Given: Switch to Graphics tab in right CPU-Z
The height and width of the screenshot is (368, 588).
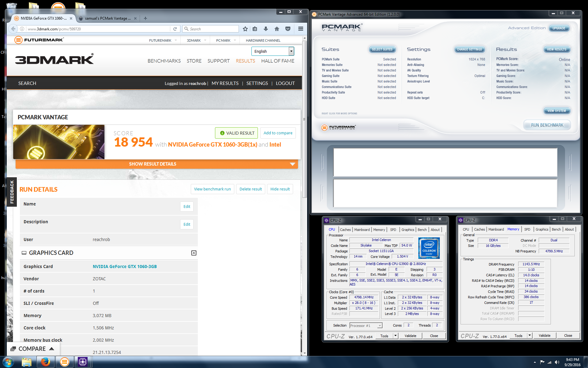Looking at the screenshot, I should [x=542, y=229].
